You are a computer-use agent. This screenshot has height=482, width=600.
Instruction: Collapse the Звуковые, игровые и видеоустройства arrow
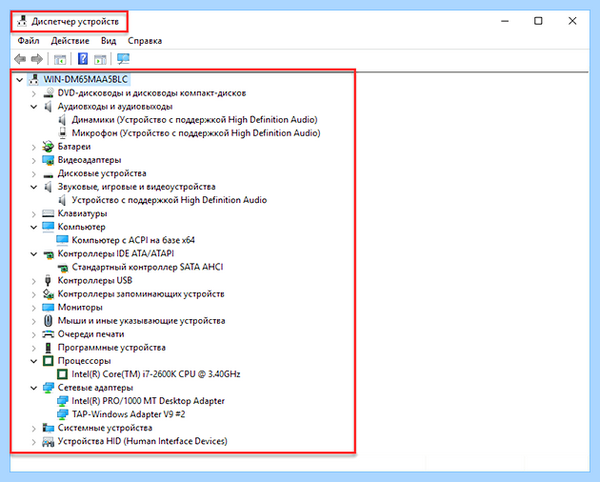point(34,187)
